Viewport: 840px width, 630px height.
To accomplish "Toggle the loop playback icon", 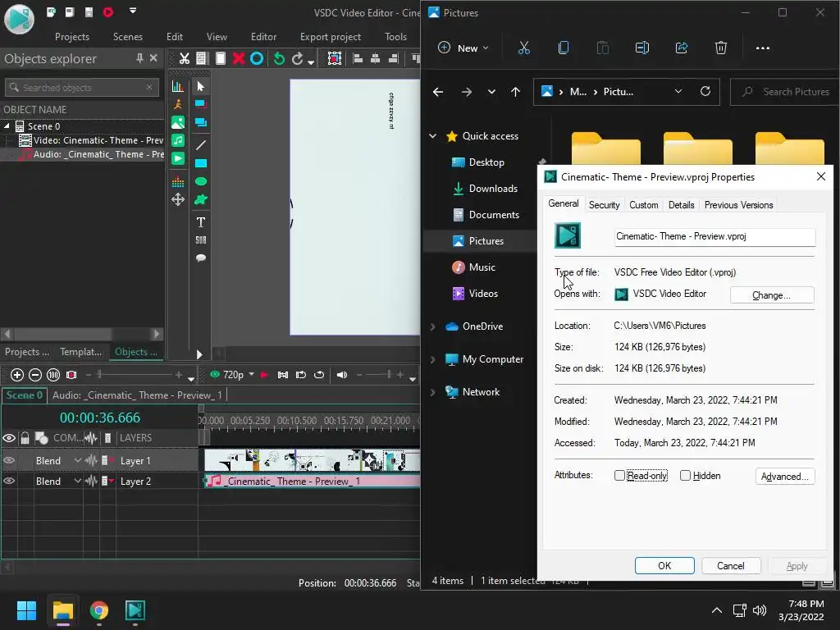I will (x=319, y=375).
